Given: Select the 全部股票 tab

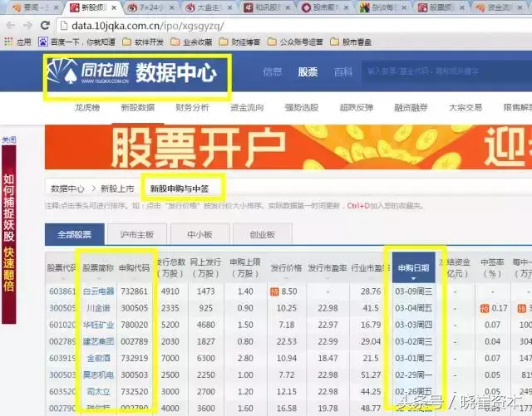Looking at the screenshot, I should (x=75, y=234).
